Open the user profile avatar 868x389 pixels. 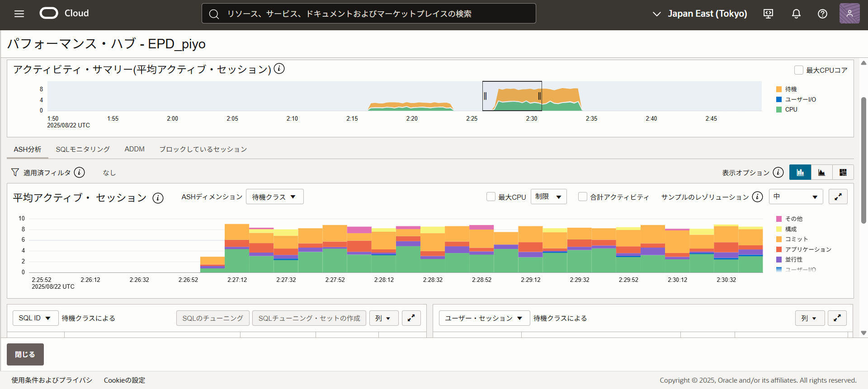point(849,14)
